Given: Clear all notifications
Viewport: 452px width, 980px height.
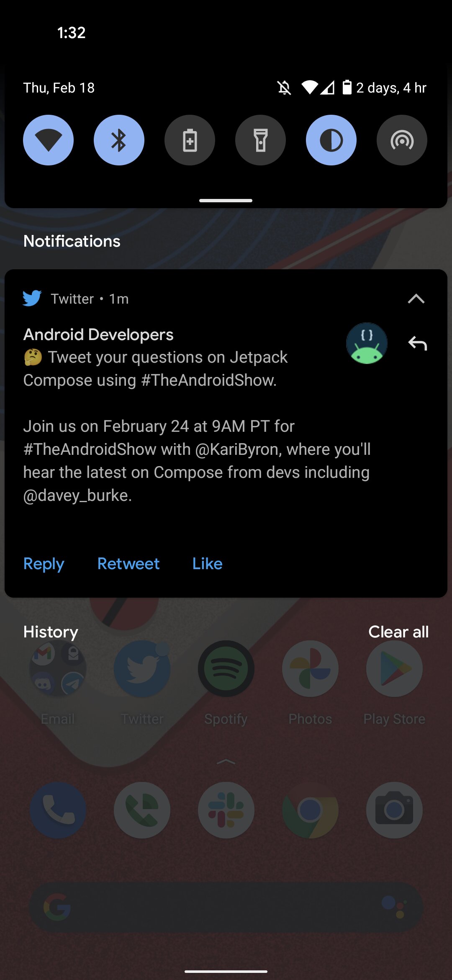Looking at the screenshot, I should (398, 632).
